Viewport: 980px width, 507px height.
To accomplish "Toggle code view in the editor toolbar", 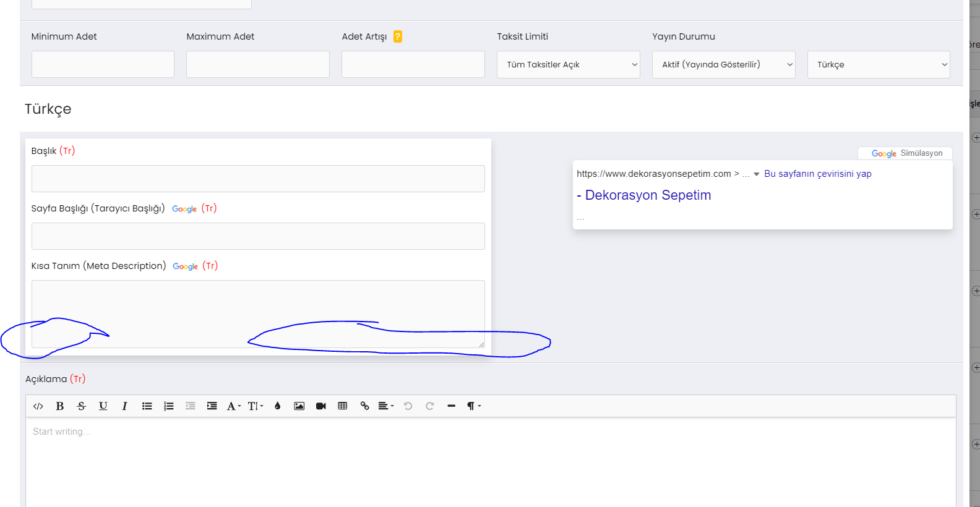I will click(x=38, y=406).
